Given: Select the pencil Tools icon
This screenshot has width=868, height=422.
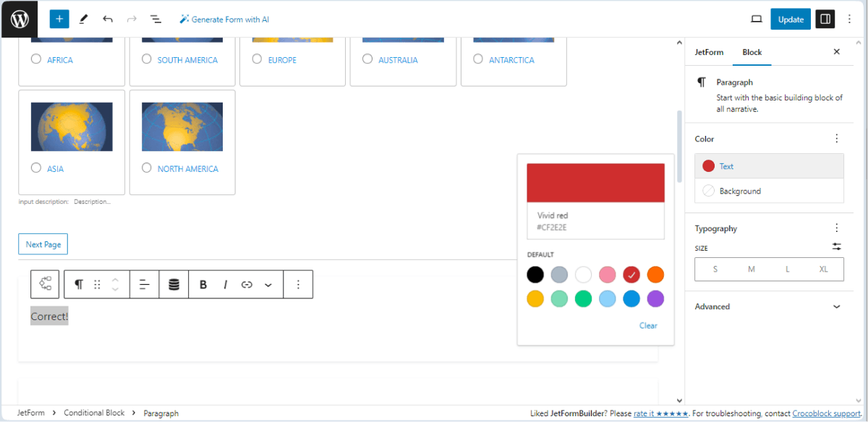Looking at the screenshot, I should 83,20.
